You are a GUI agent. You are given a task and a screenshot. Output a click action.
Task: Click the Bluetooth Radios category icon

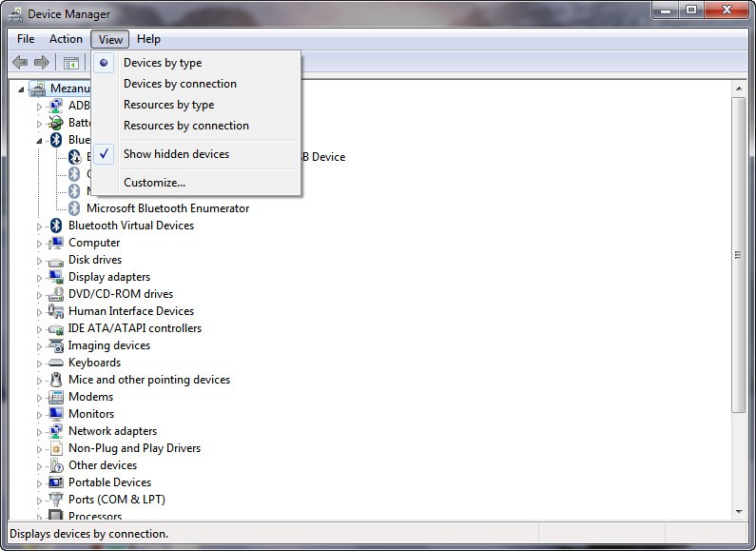56,140
